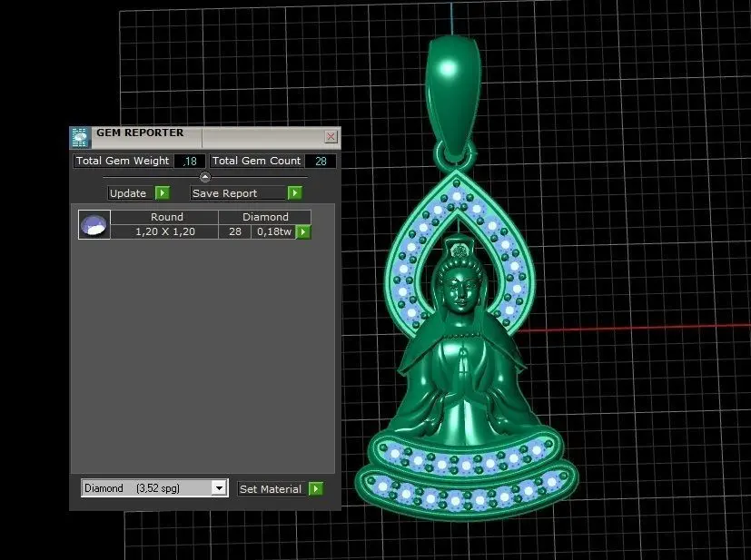Click the green arrow next to Save Report
Image resolution: width=751 pixels, height=560 pixels.
click(x=295, y=193)
